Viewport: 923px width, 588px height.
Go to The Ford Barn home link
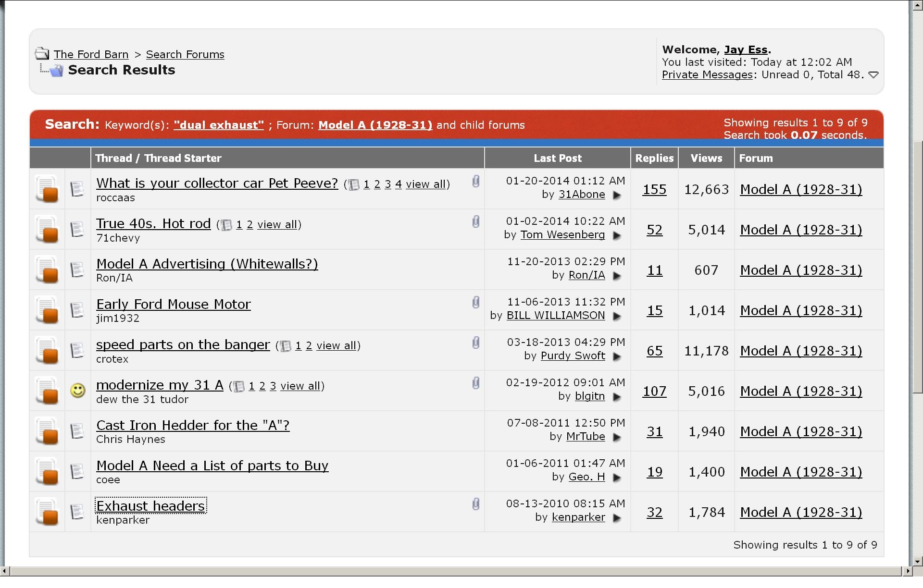[91, 54]
